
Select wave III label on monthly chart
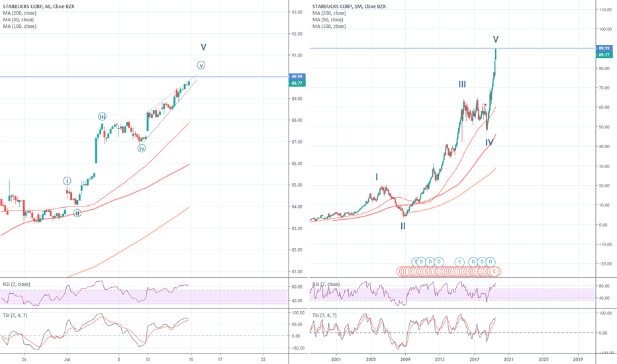[x=462, y=84]
